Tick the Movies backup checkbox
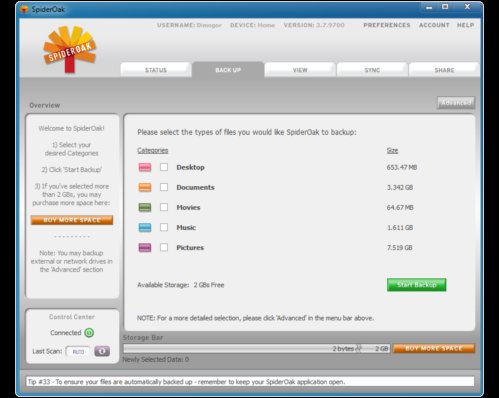Viewport: 499px width, 398px height. pos(164,207)
